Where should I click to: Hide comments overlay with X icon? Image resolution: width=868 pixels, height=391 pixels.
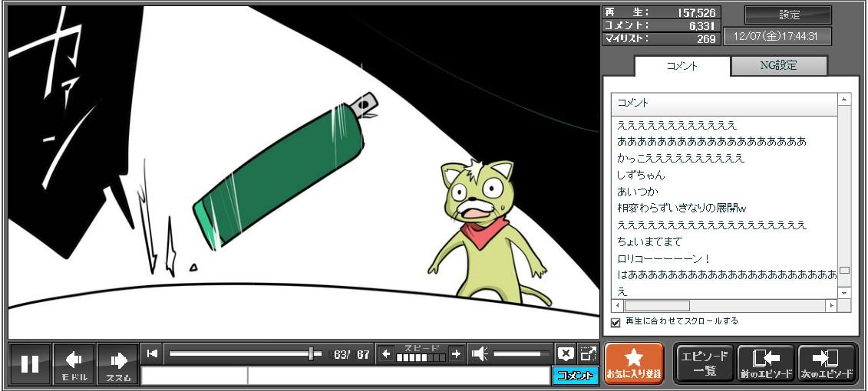pos(566,353)
